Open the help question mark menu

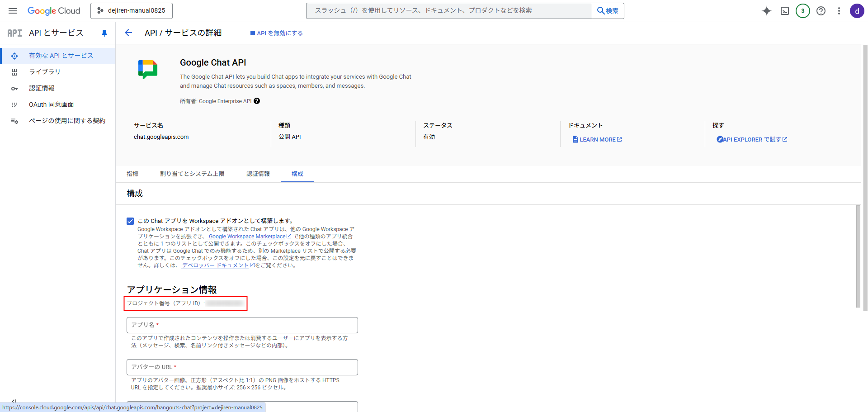pyautogui.click(x=821, y=11)
